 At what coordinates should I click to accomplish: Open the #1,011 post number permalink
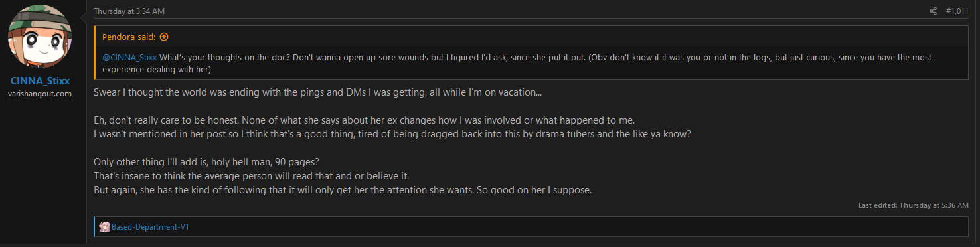957,11
